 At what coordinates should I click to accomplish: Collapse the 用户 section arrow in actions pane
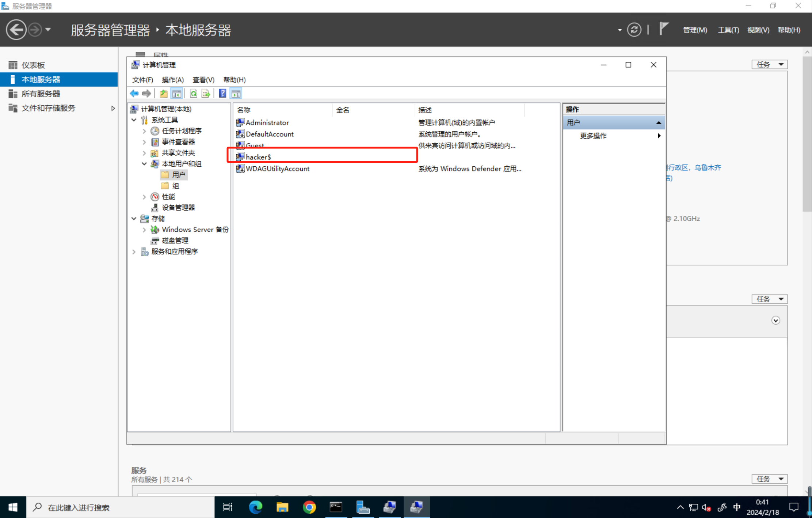point(658,123)
